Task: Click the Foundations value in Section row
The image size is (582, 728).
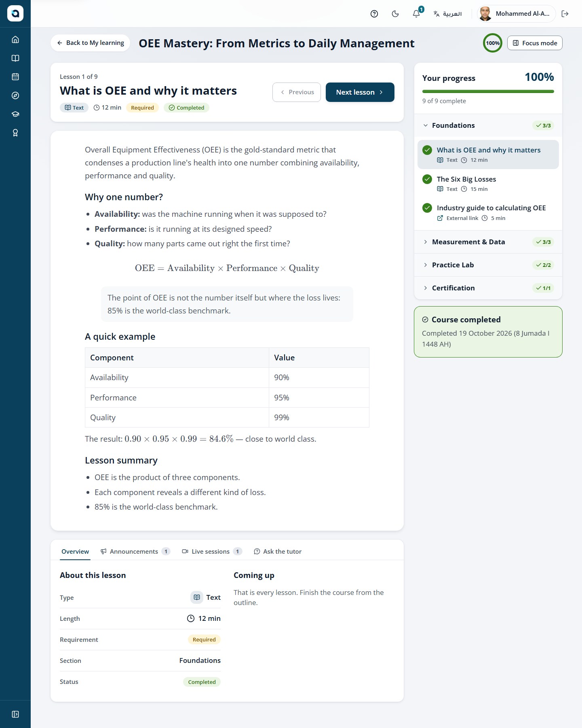Action: (200, 660)
